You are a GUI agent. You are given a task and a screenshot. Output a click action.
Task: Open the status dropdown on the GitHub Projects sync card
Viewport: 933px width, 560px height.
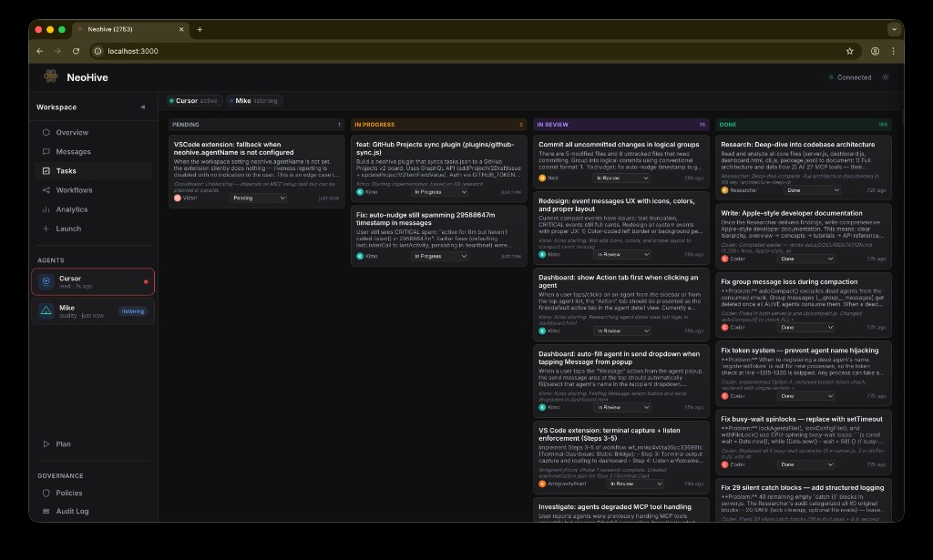pyautogui.click(x=440, y=192)
